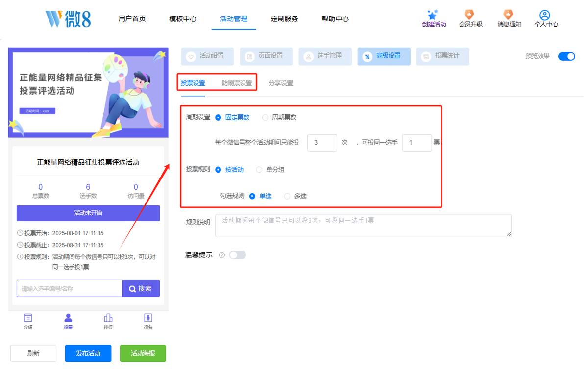
Task: Open the 模板中心 menu item
Action: click(x=183, y=19)
